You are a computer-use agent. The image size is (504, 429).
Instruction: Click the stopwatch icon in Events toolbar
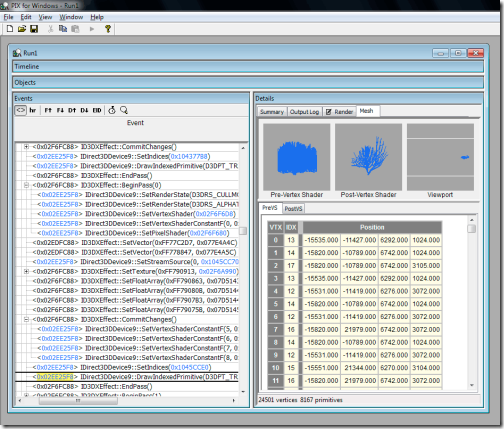pos(112,110)
